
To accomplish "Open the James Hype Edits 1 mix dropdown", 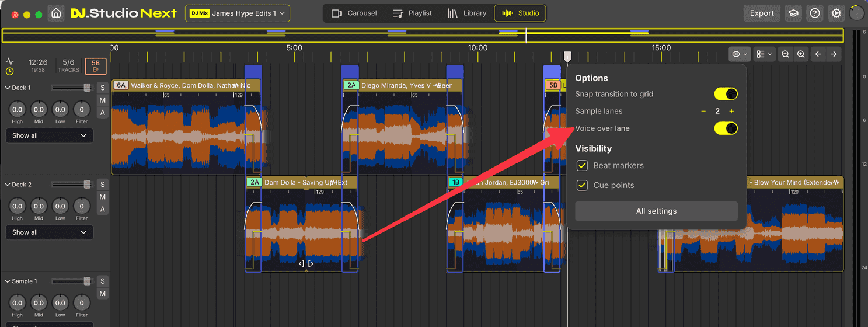I will (237, 13).
